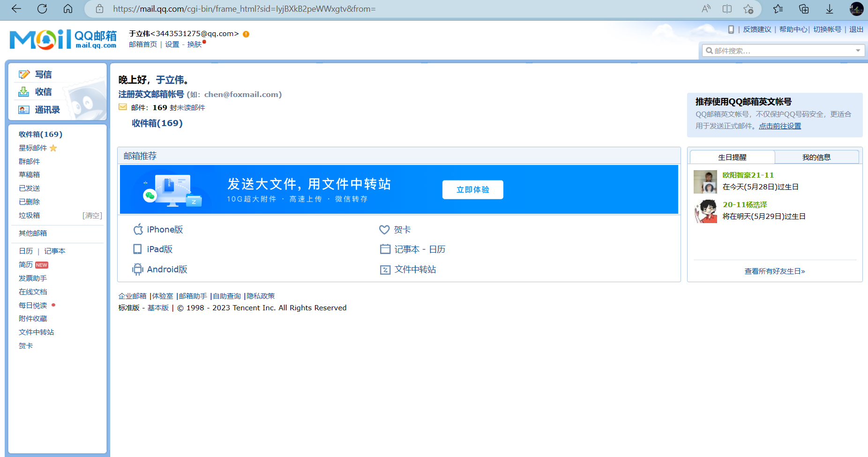Click the QQ Mail logo
The image size is (868, 457).
[x=63, y=39]
